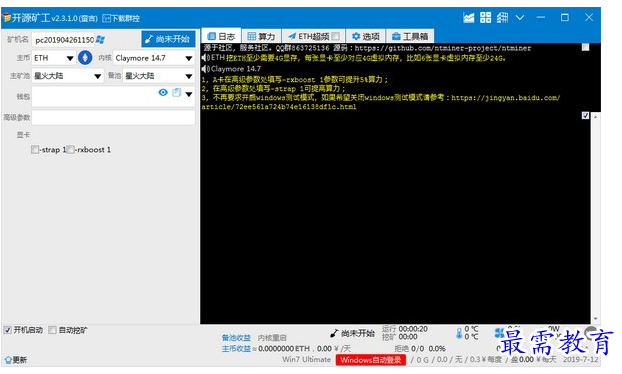The height and width of the screenshot is (374, 622).
Task: Expand the wallet field dropdown arrow
Action: click(189, 94)
